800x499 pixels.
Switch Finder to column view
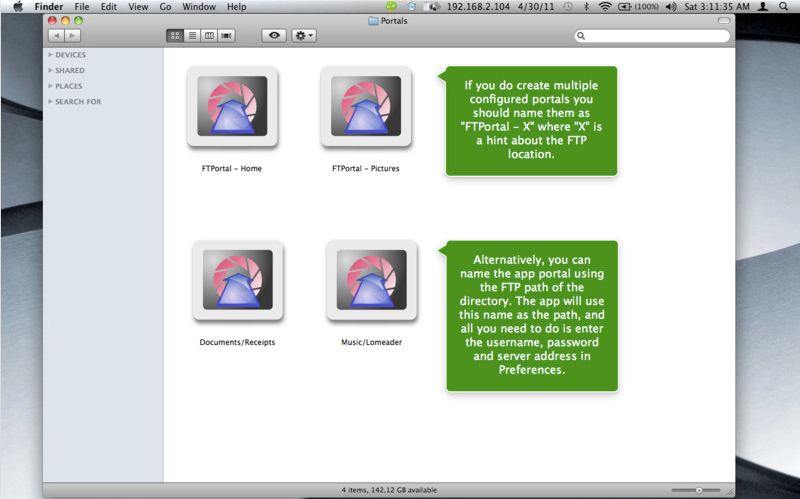click(x=209, y=36)
